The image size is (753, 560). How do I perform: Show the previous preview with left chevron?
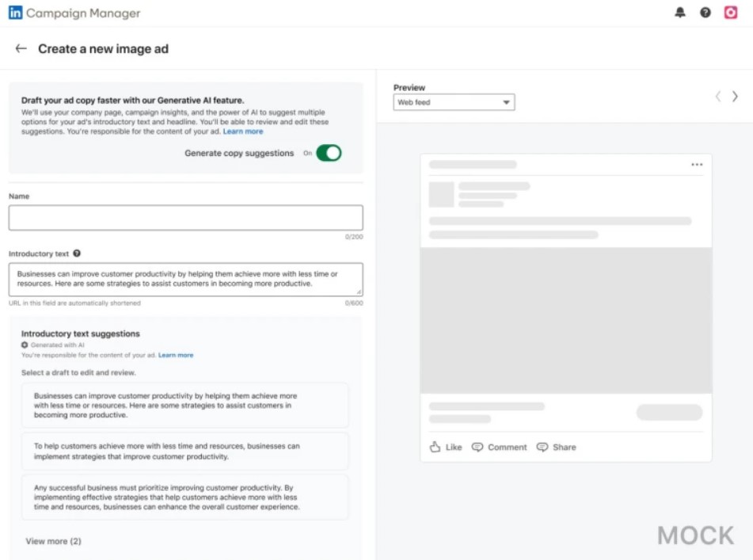(x=717, y=96)
